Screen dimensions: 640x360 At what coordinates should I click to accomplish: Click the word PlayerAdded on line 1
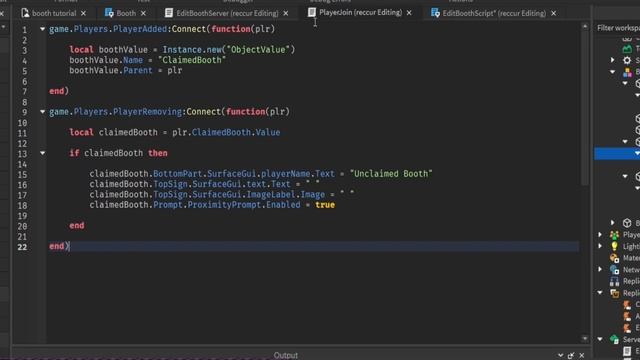(140, 29)
